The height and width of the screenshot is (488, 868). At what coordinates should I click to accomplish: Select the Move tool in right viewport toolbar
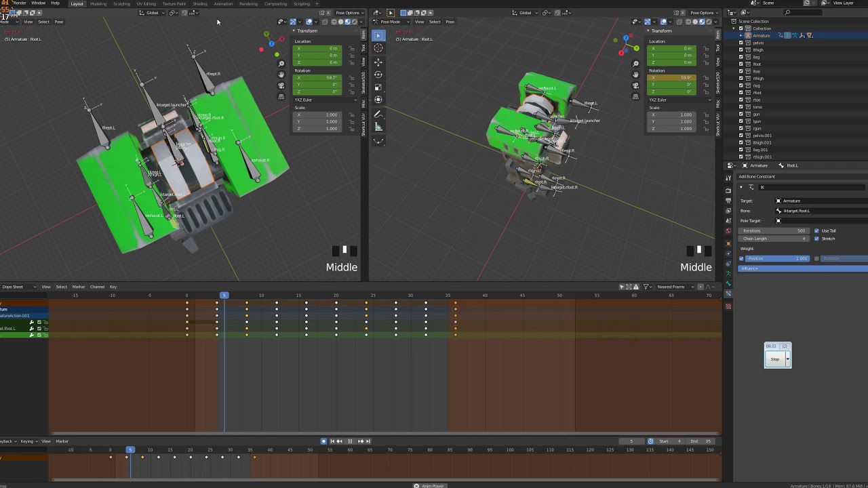[378, 62]
